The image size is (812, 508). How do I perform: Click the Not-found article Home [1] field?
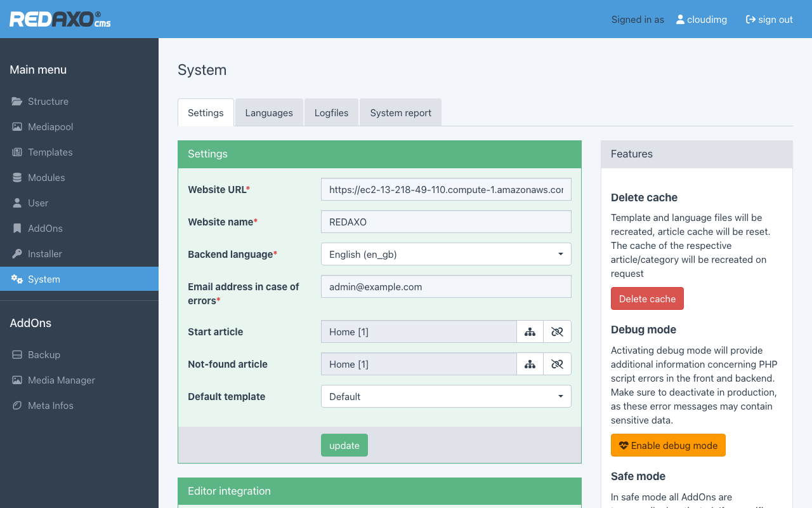(419, 364)
